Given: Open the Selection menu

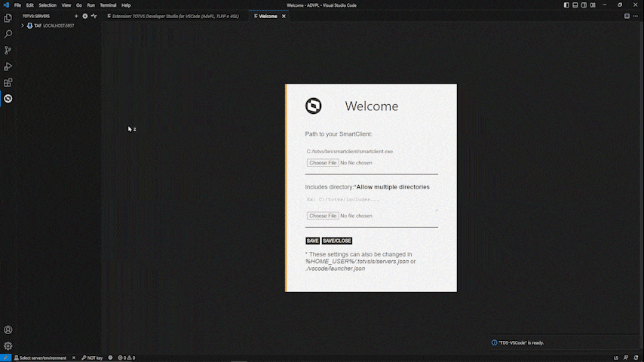Looking at the screenshot, I should click(48, 5).
